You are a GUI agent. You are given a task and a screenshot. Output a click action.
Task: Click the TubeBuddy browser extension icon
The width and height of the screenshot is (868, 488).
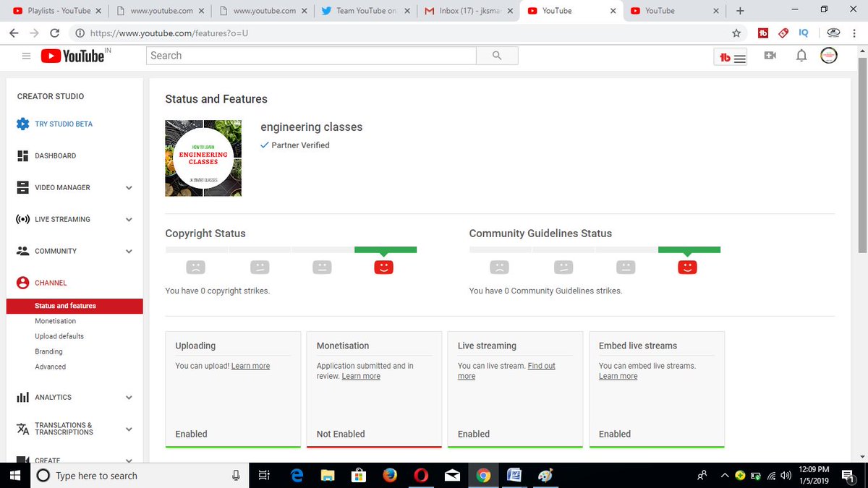pyautogui.click(x=763, y=33)
